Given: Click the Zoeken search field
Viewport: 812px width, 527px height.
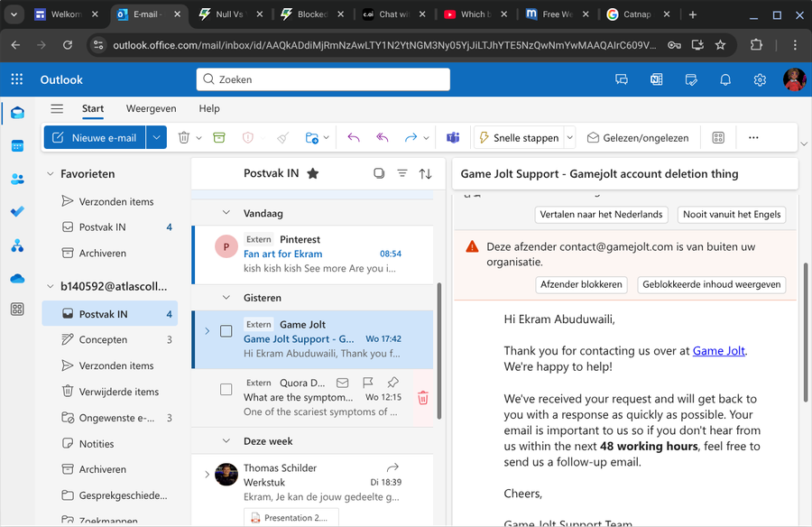Looking at the screenshot, I should tap(323, 79).
